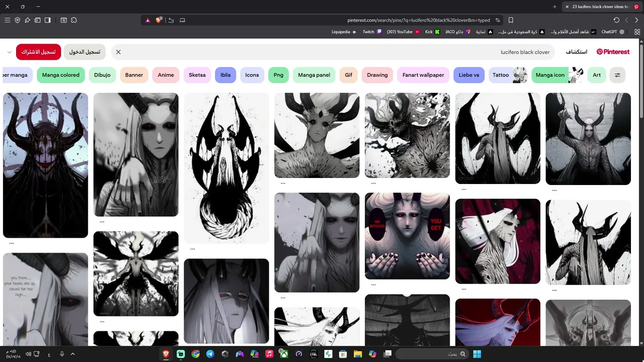Open the Kick bookmark

(432, 32)
